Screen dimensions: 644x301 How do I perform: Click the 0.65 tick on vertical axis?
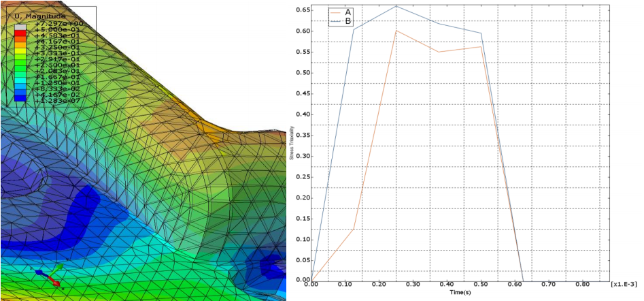point(302,10)
